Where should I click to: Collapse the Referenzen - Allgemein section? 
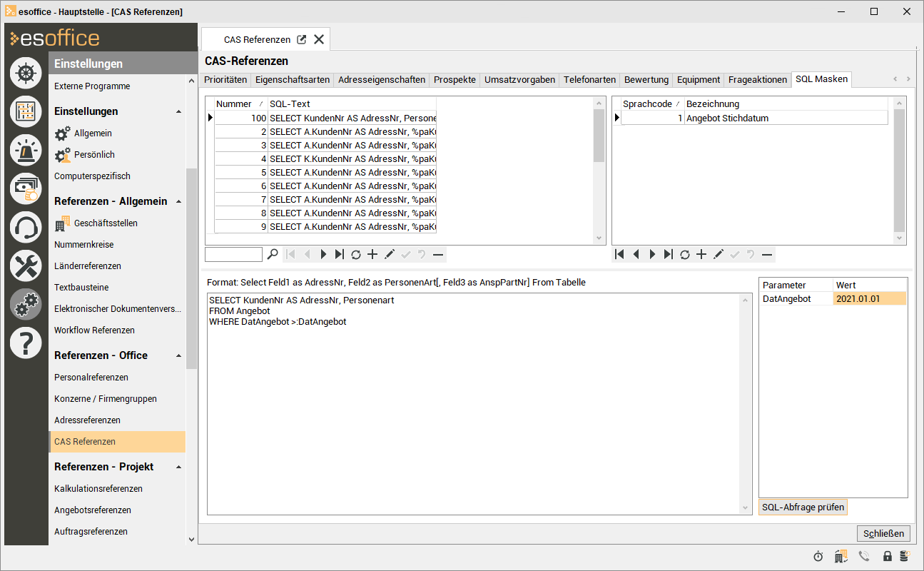(178, 201)
